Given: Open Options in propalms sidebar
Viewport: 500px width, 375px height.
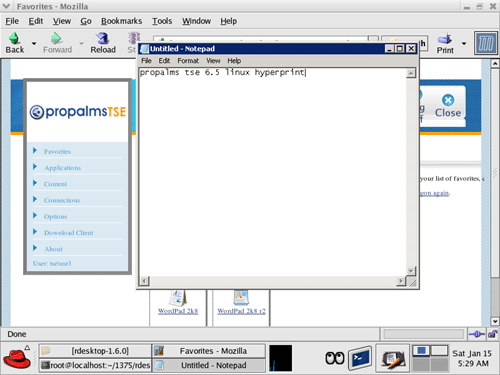Looking at the screenshot, I should click(x=55, y=217).
